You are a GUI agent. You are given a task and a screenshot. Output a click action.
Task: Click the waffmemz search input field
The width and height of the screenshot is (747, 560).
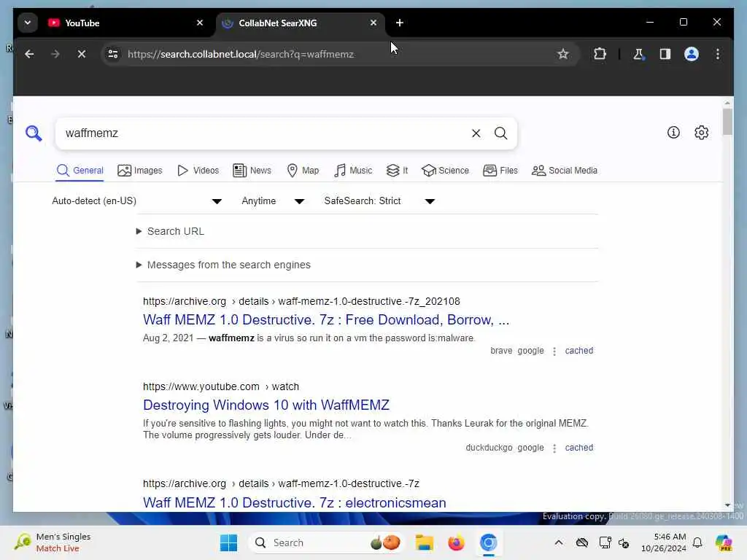pos(264,133)
